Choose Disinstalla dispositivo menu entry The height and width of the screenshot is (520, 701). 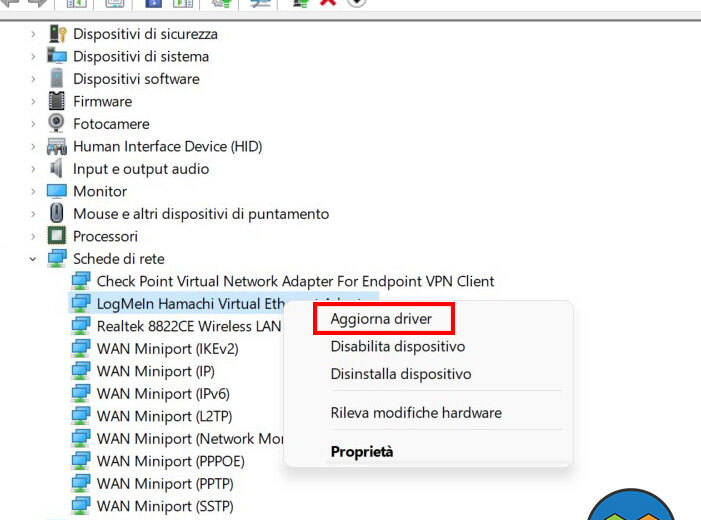401,374
